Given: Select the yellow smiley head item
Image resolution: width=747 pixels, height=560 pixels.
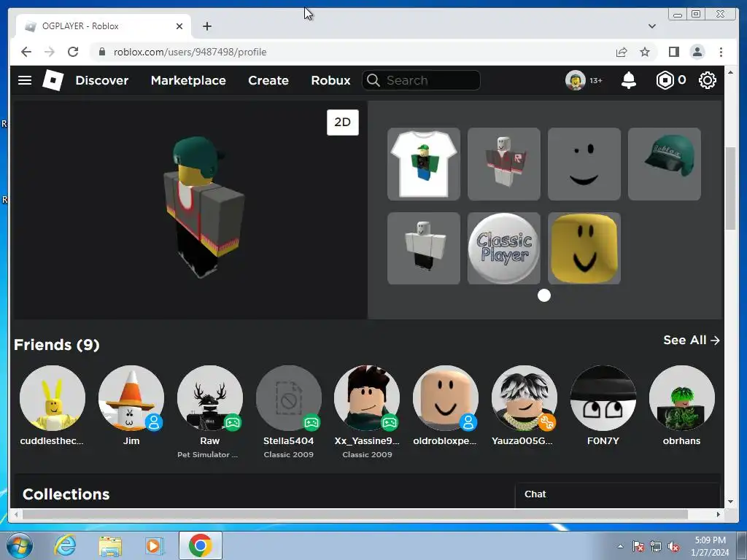Looking at the screenshot, I should coord(584,248).
